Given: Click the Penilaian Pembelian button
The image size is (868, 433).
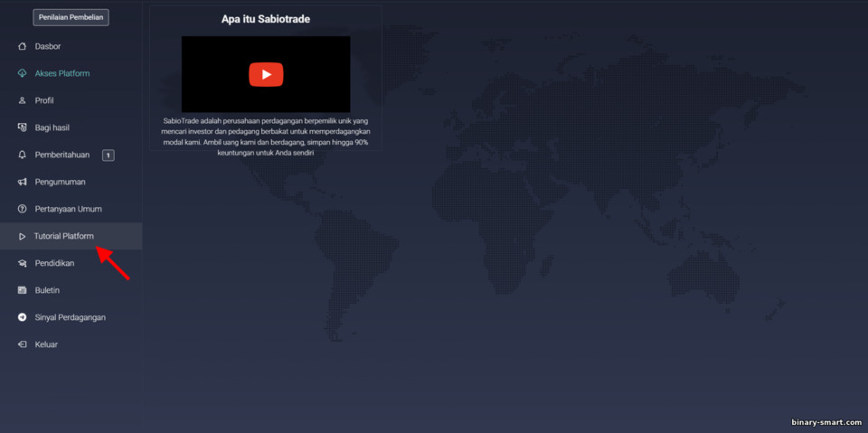Looking at the screenshot, I should pyautogui.click(x=71, y=18).
